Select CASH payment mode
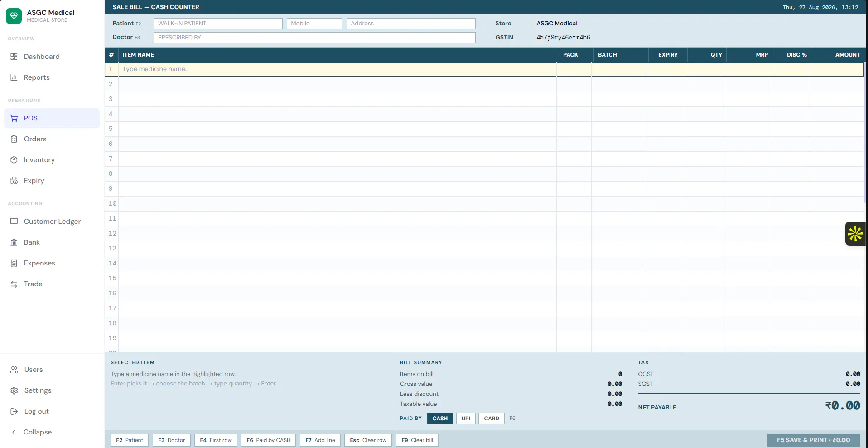Image resolution: width=868 pixels, height=448 pixels. click(440, 419)
